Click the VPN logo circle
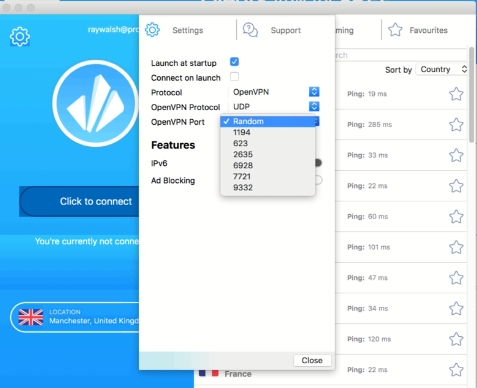This screenshot has width=477, height=388. [95, 103]
